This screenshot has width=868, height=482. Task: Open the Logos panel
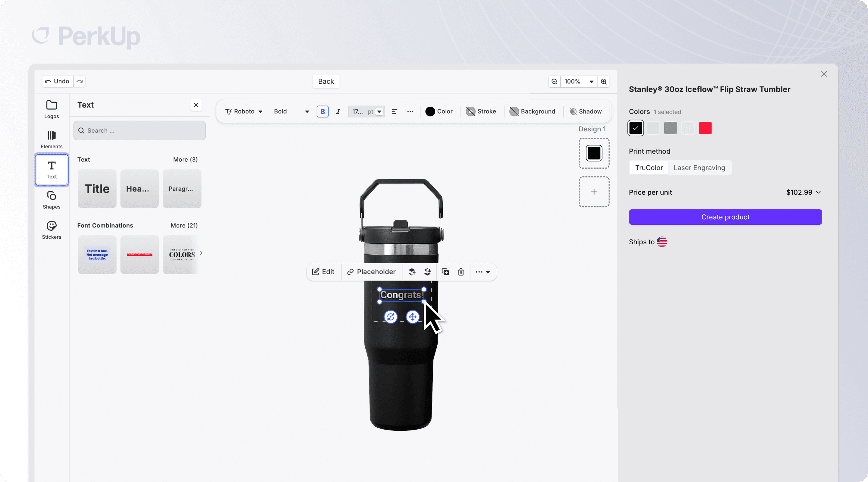[52, 109]
